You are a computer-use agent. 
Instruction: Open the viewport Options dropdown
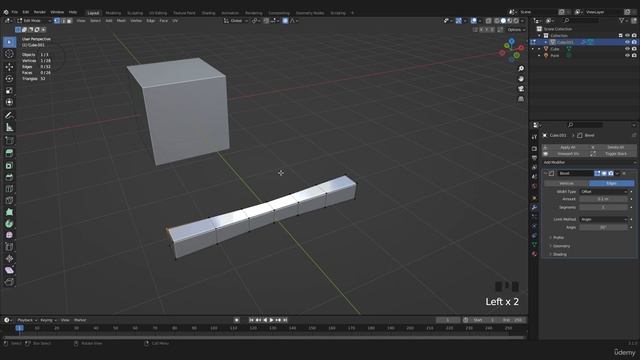click(x=516, y=30)
